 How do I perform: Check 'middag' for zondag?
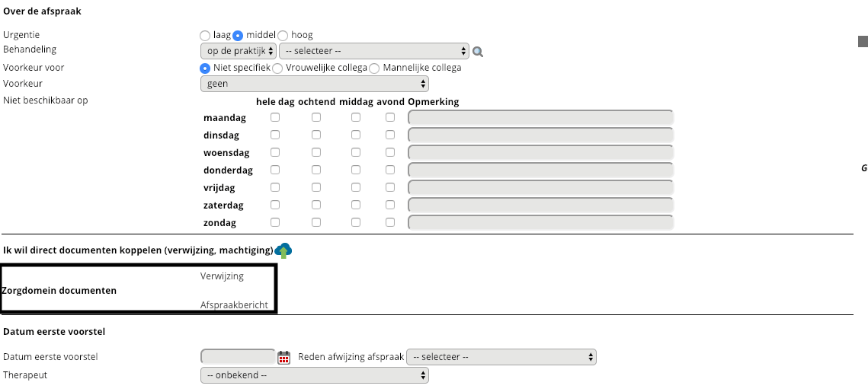[x=356, y=222]
